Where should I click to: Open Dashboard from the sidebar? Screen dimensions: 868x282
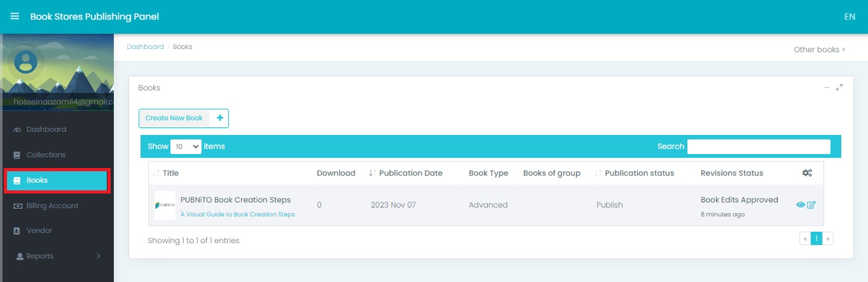pyautogui.click(x=46, y=129)
